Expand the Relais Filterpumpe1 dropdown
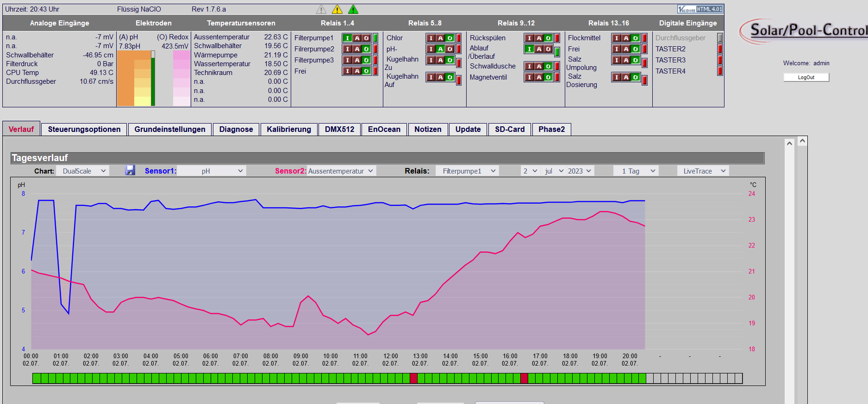The height and width of the screenshot is (404, 868). click(468, 171)
